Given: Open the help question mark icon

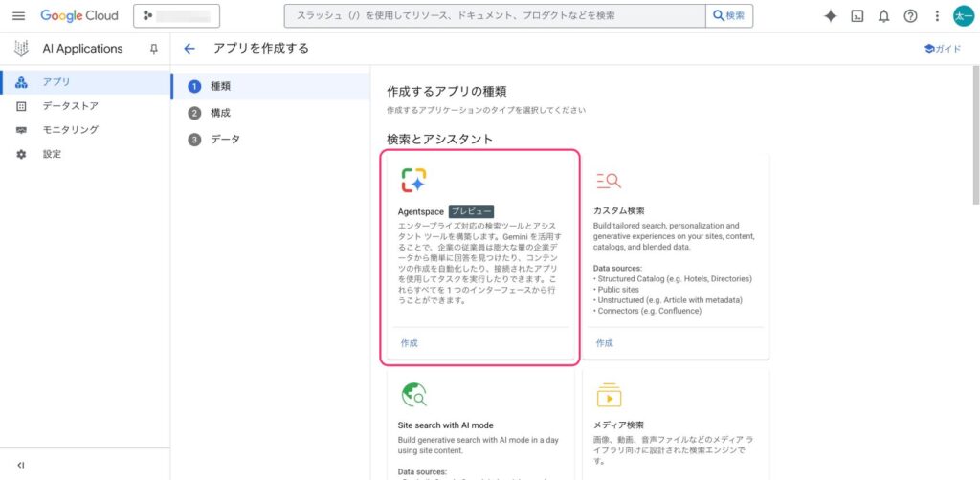Looking at the screenshot, I should [911, 16].
